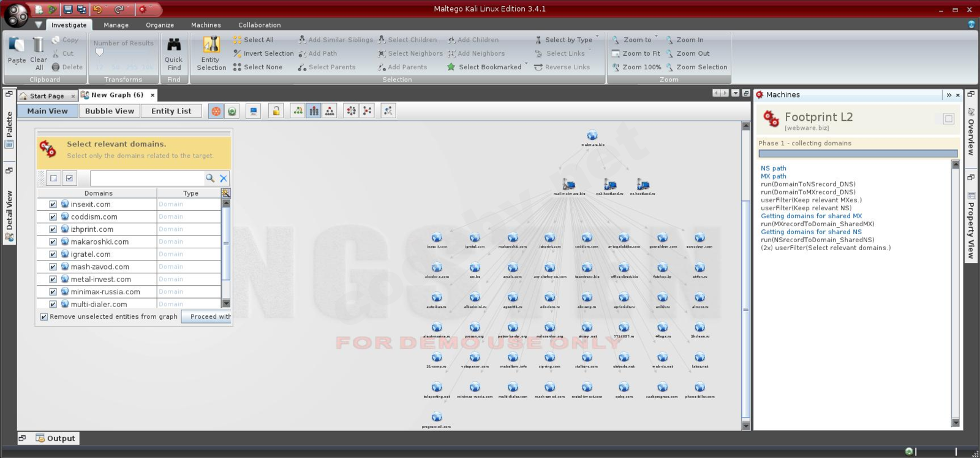Open the Machines ribbon tab
Viewport: 980px width, 458px height.
click(206, 25)
